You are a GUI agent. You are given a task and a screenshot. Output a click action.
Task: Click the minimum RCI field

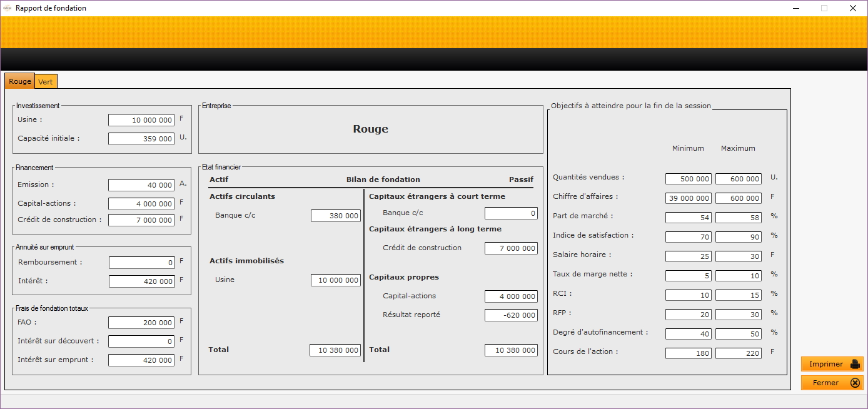(689, 295)
